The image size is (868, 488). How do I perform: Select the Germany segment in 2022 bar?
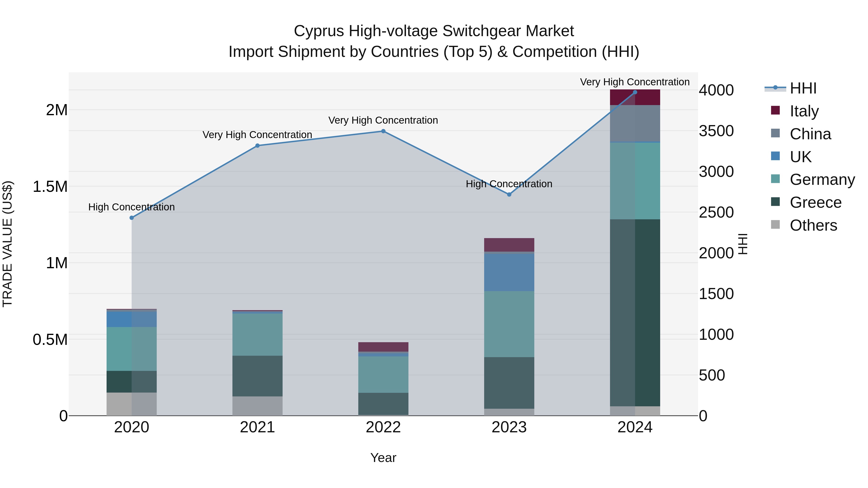(383, 374)
